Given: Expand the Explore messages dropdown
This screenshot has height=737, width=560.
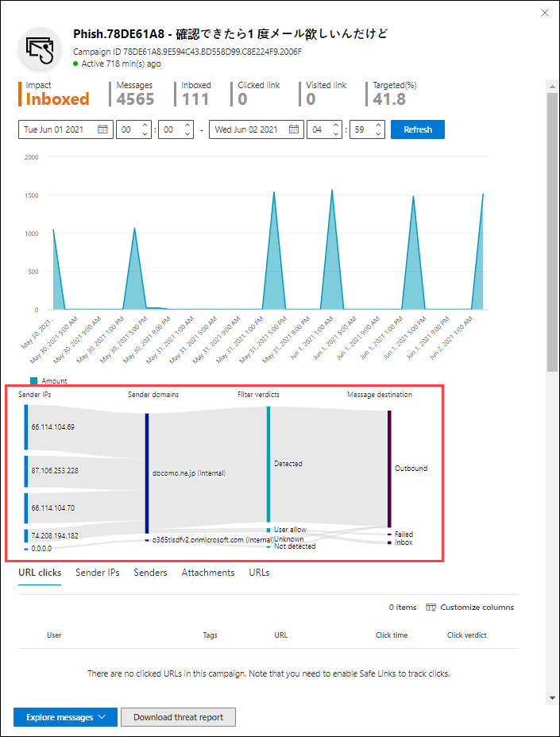Looking at the screenshot, I should point(65,717).
